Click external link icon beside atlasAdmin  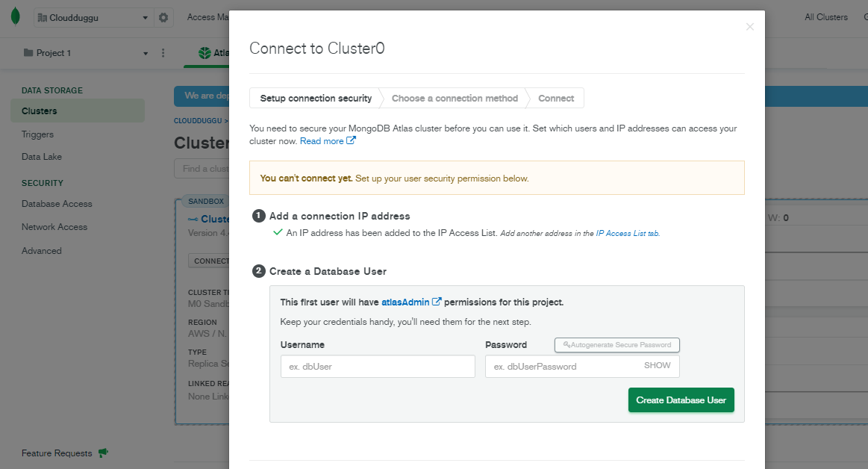(x=436, y=302)
